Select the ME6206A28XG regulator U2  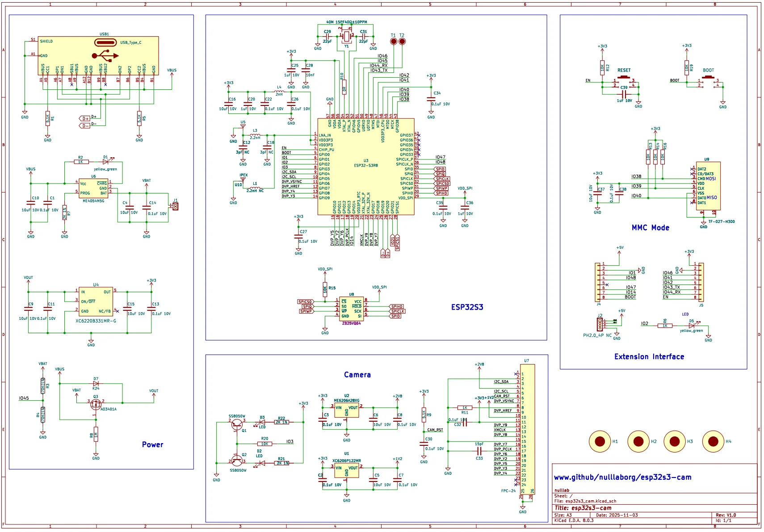(x=347, y=411)
